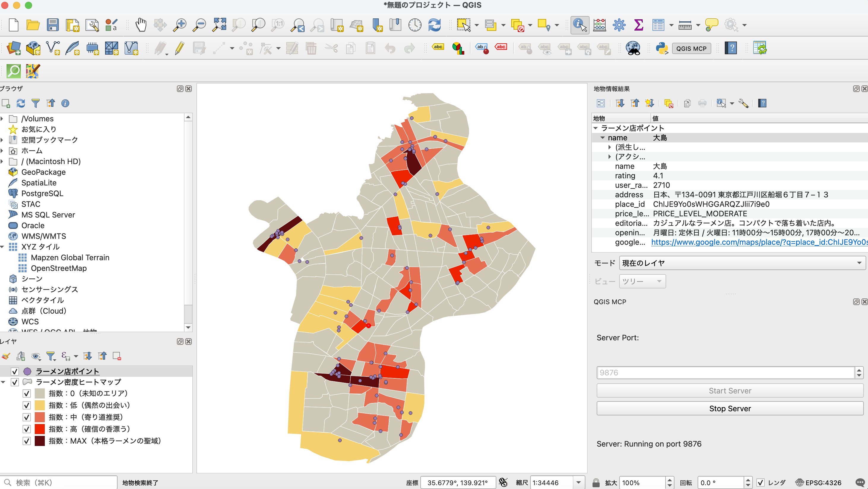This screenshot has height=489, width=868.
Task: Uncheck the 指数：MAX（本格ラーメンの聖域） class
Action: pyautogui.click(x=27, y=441)
